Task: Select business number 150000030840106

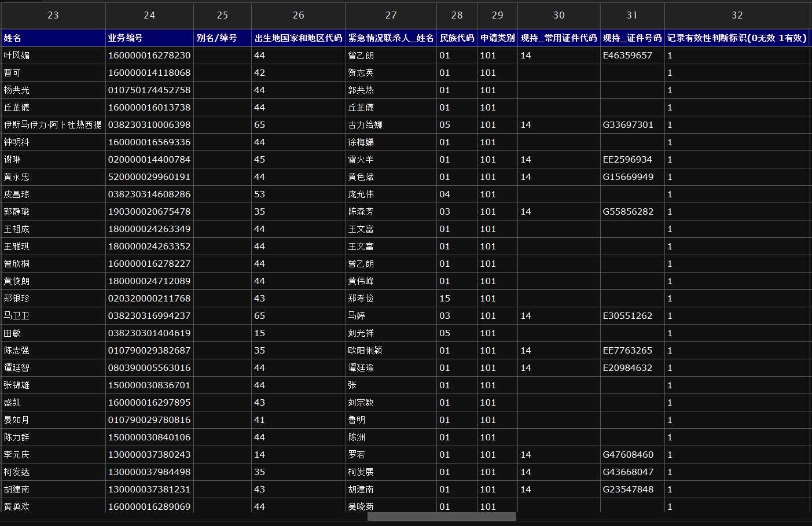Action: (149, 437)
